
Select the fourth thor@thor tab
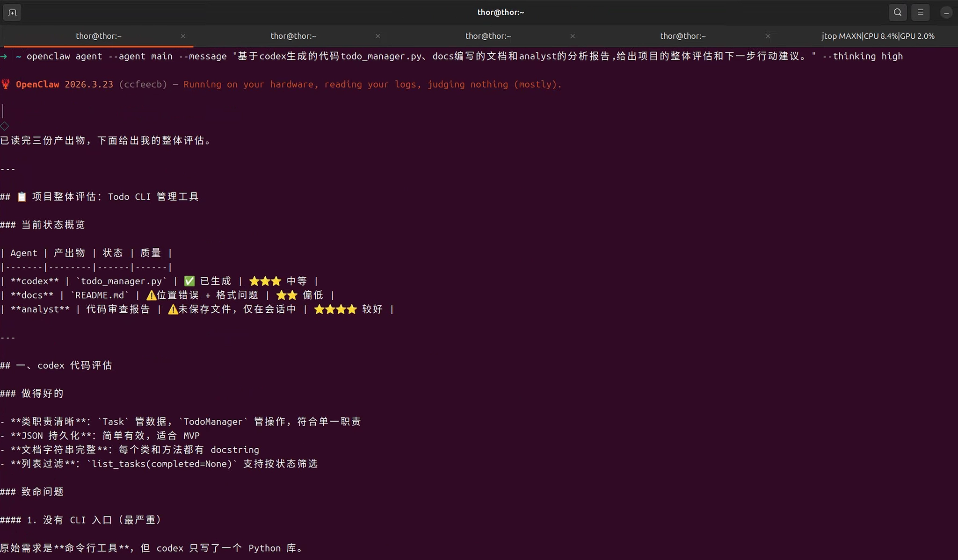pyautogui.click(x=682, y=36)
